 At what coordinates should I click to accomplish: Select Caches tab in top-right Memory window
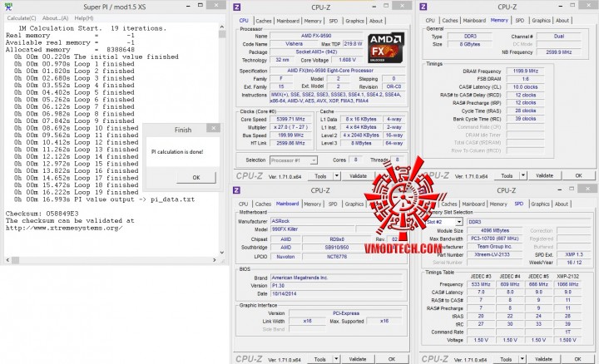coord(449,21)
